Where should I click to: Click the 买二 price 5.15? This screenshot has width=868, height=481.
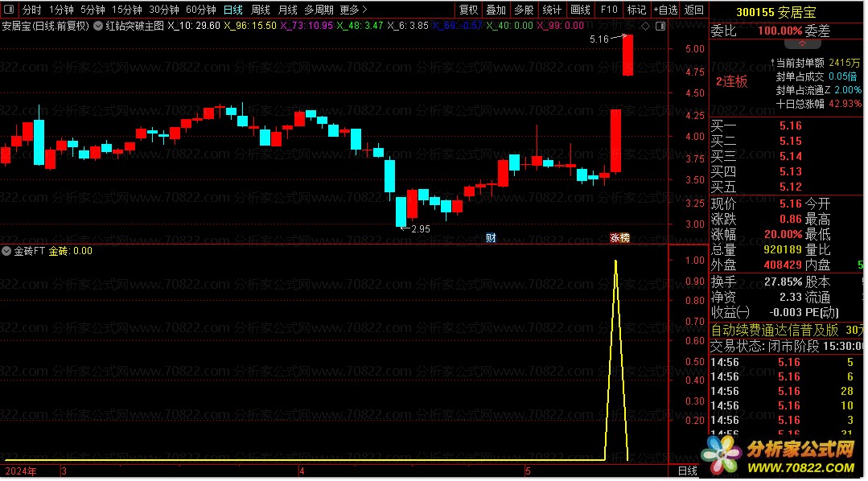click(791, 141)
